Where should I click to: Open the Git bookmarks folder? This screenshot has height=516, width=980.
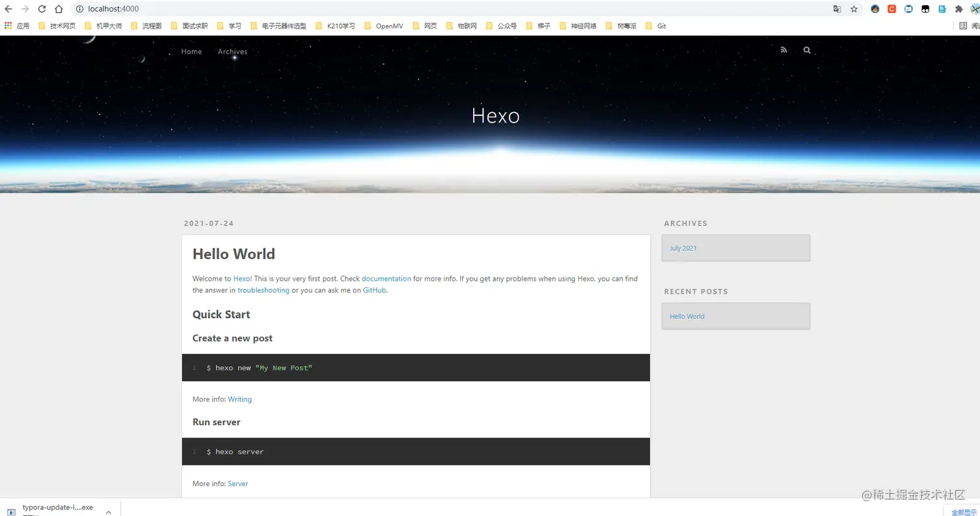pos(656,26)
